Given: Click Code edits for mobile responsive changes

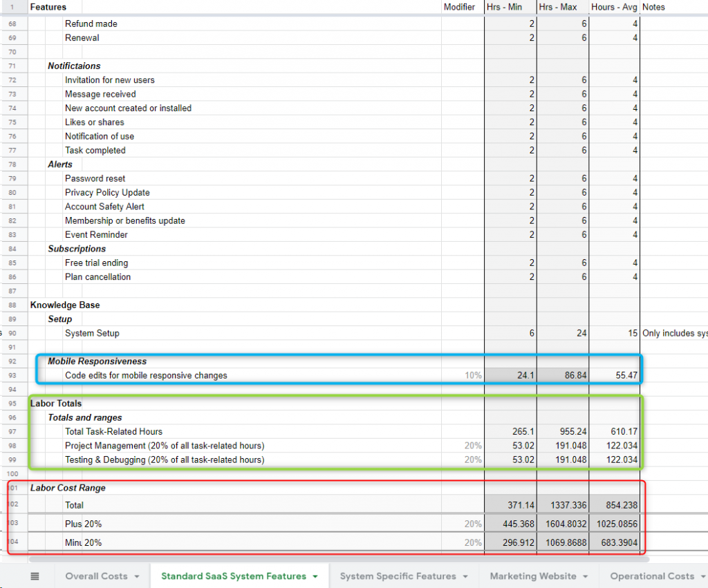Looking at the screenshot, I should coord(146,375).
